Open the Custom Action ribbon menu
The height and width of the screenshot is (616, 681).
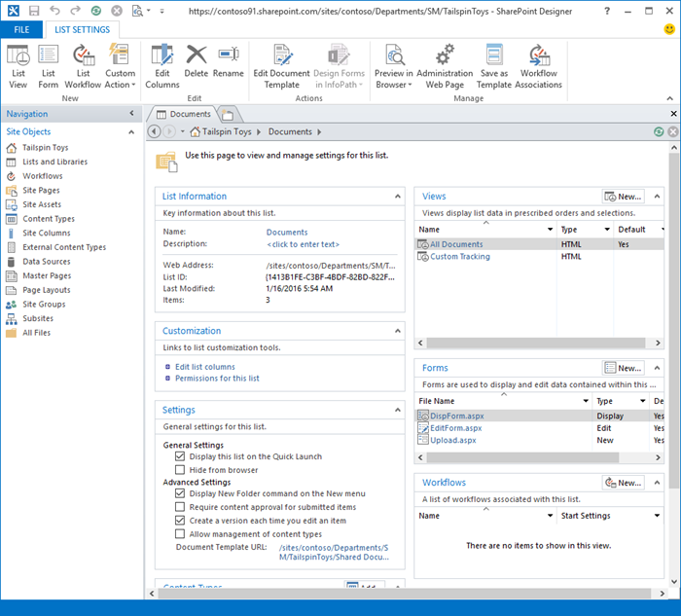pos(120,66)
